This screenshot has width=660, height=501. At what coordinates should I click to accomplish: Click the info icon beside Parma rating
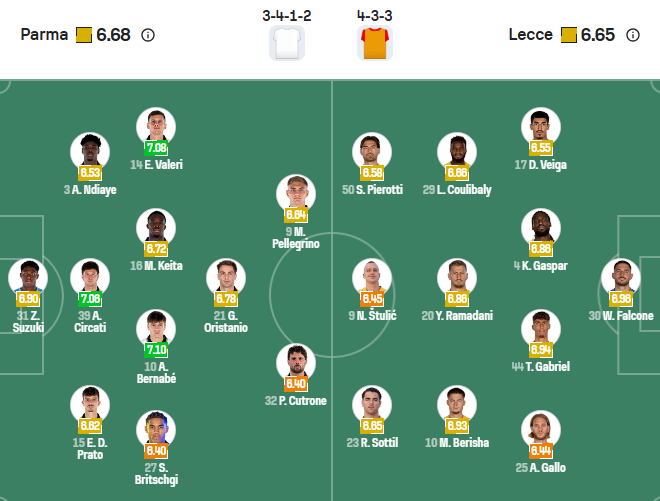[148, 35]
